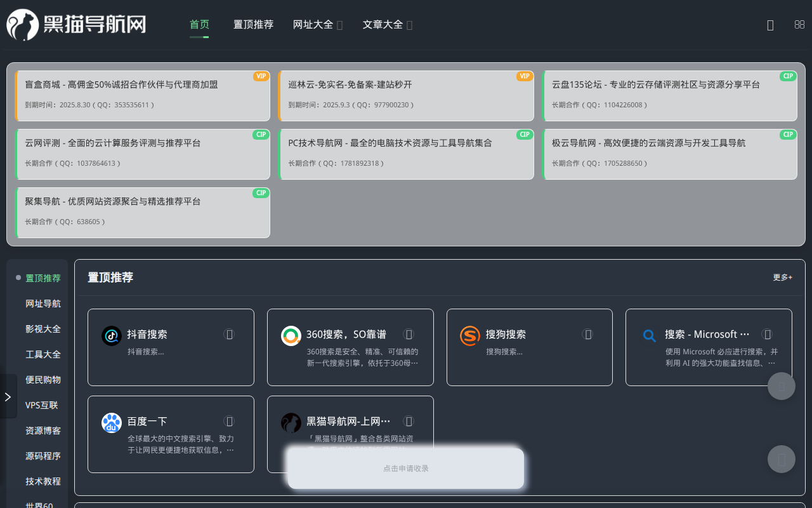This screenshot has width=812, height=508.
Task: Click 更多+ in 置顶推荐 section
Action: [783, 277]
